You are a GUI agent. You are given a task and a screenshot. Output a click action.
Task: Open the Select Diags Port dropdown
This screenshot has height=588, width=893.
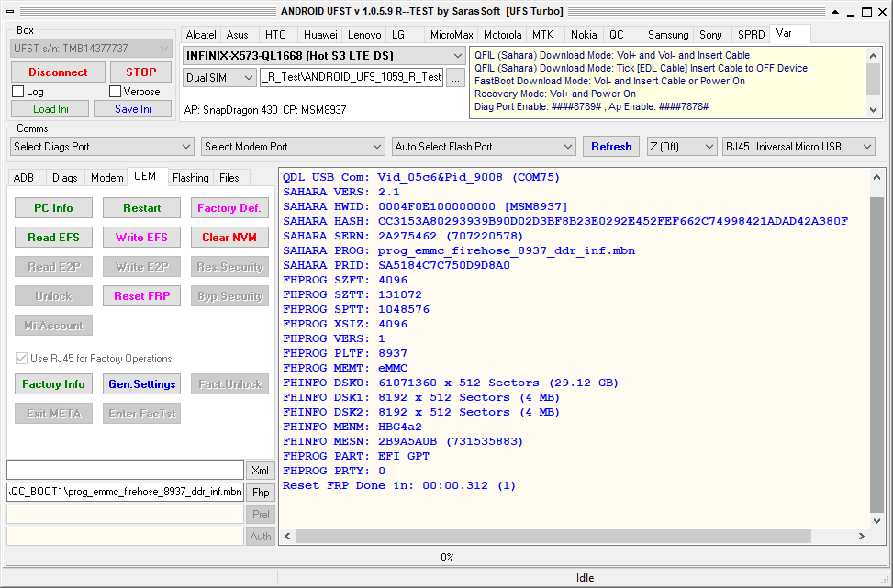(103, 147)
